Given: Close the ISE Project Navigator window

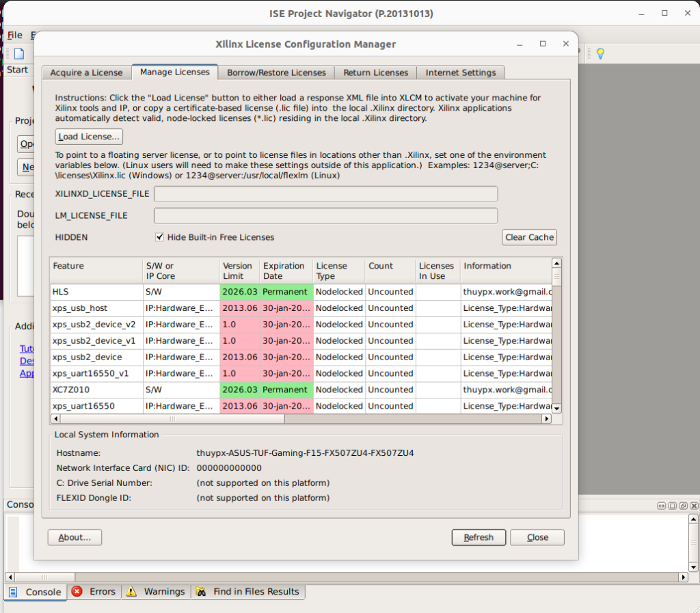Looking at the screenshot, I should 688,14.
